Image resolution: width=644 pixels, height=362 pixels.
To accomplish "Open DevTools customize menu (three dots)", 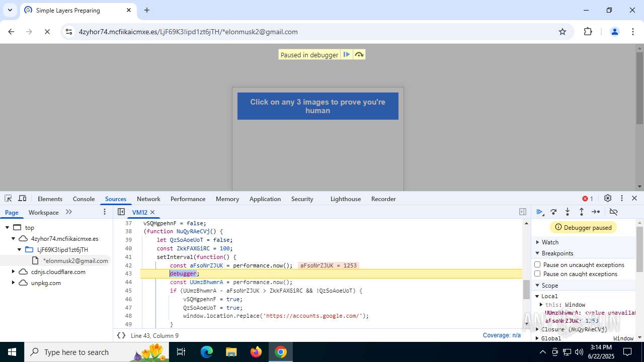I will (622, 199).
